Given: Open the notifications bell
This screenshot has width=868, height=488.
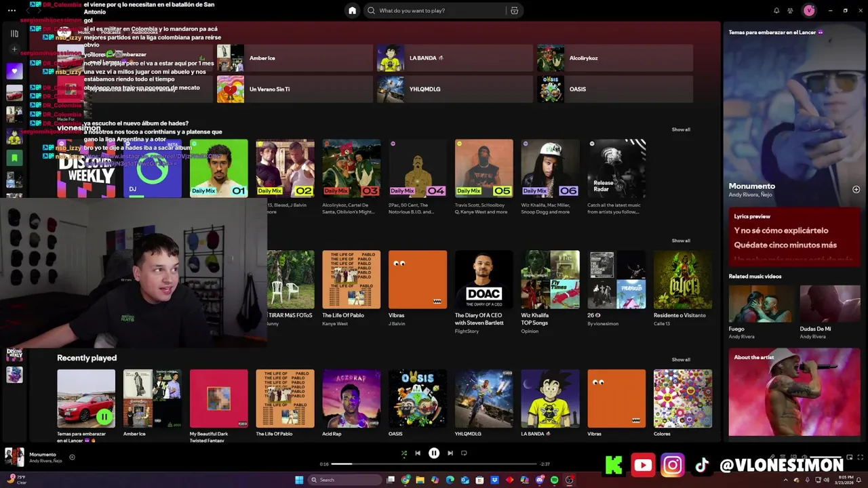Looking at the screenshot, I should click(776, 11).
